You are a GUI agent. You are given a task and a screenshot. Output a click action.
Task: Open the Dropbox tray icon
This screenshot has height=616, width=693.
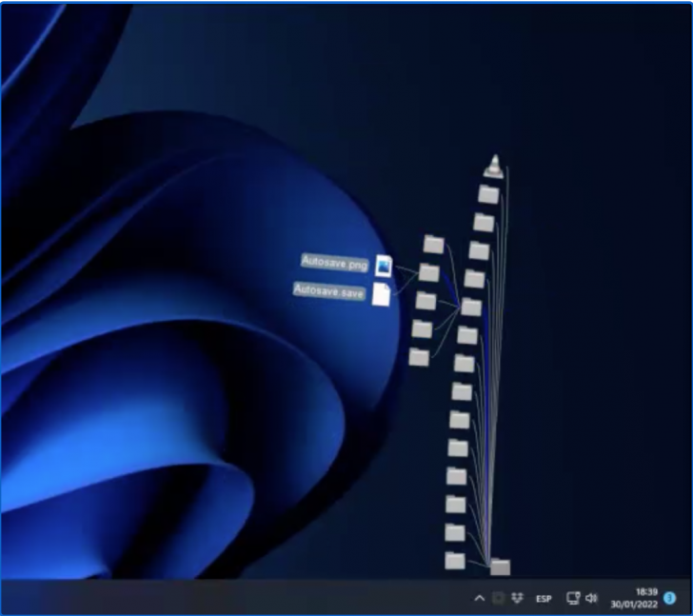(517, 598)
